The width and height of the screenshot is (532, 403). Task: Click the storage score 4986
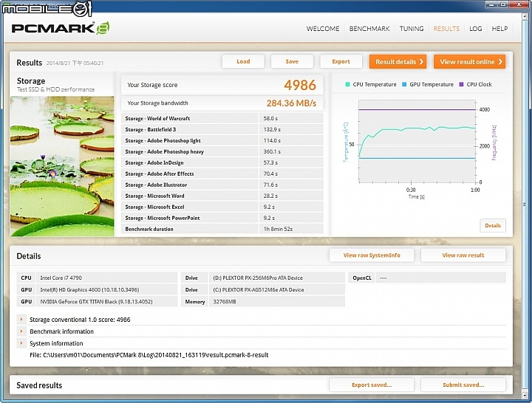300,85
